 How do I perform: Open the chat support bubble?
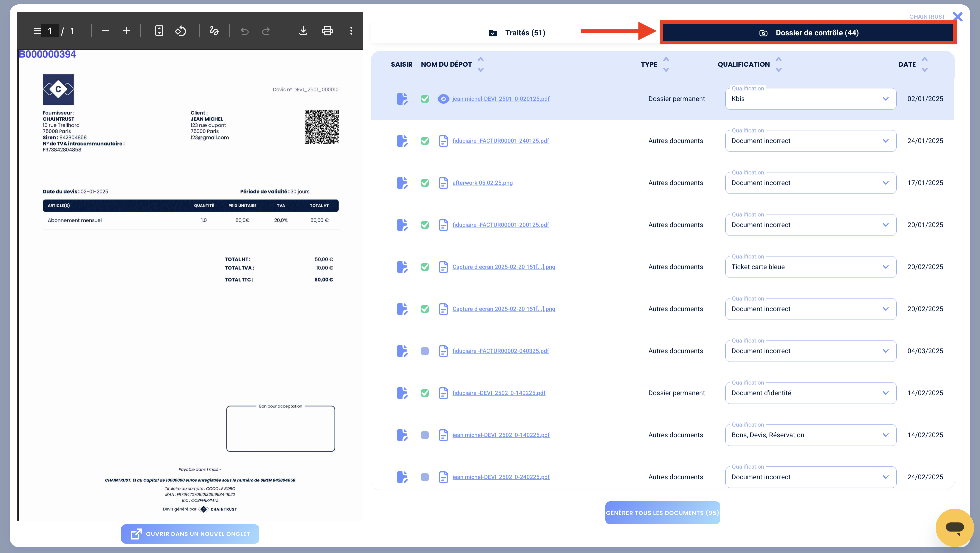point(955,528)
